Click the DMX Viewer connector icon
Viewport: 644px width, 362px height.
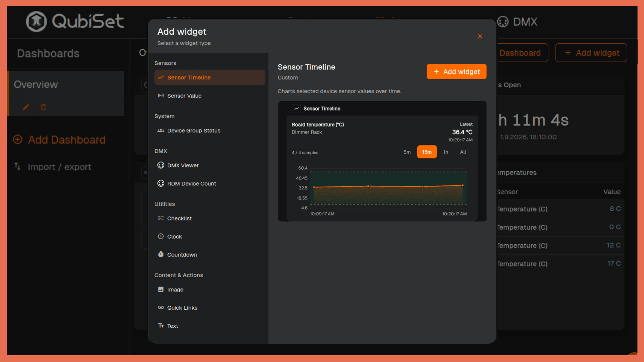161,165
